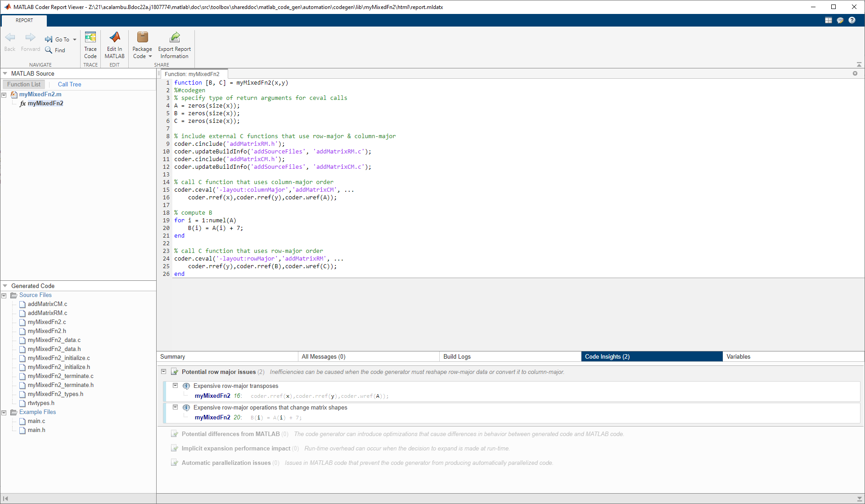The width and height of the screenshot is (865, 504).
Task: Click Edit In MATLAB icon
Action: (x=115, y=38)
